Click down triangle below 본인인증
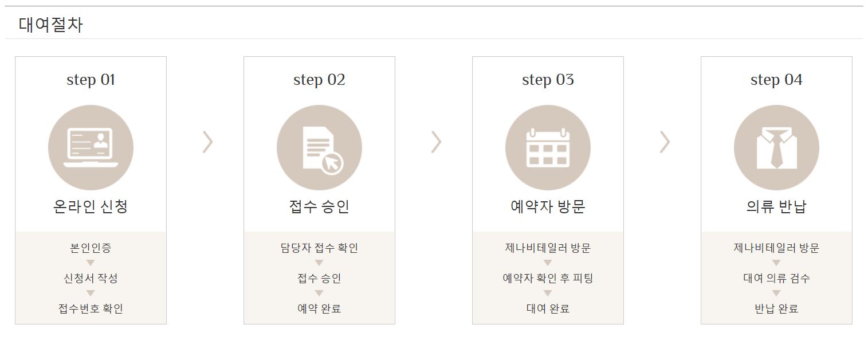The height and width of the screenshot is (344, 868). 91,263
